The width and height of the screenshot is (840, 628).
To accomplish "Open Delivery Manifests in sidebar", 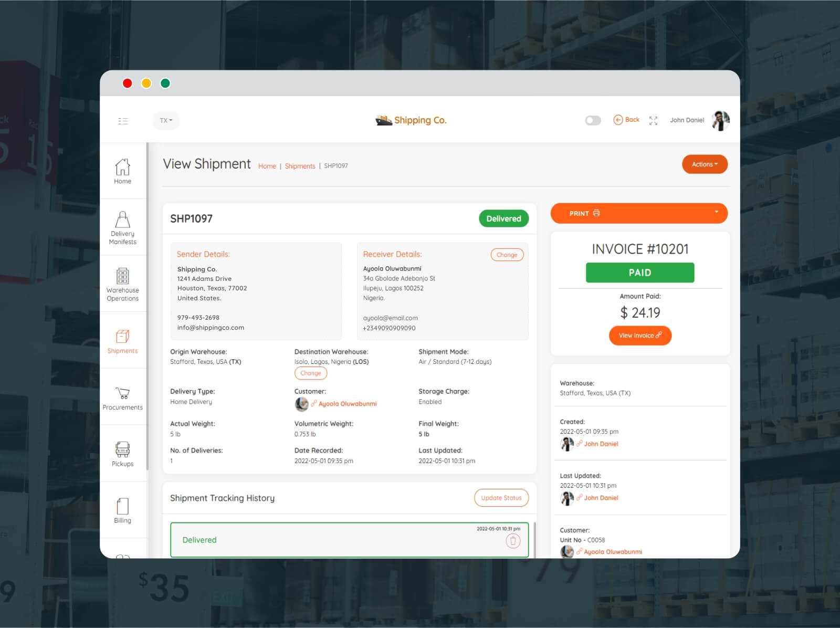I will (x=123, y=227).
